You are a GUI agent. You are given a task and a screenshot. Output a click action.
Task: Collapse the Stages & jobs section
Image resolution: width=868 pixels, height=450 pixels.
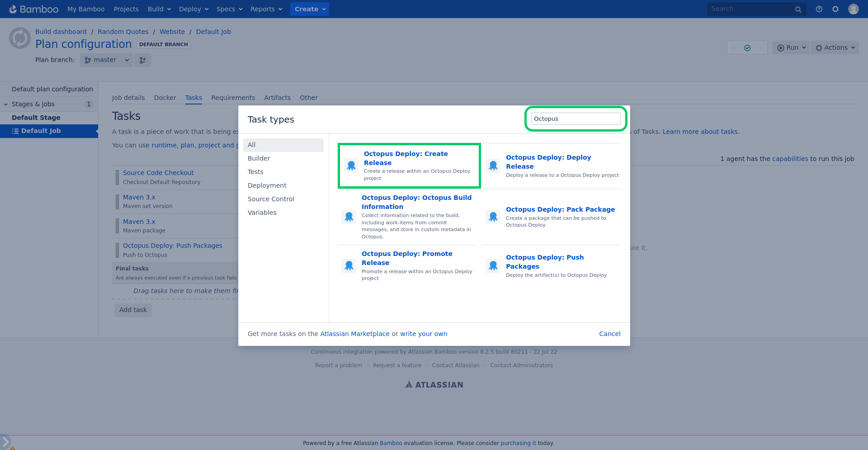point(6,104)
